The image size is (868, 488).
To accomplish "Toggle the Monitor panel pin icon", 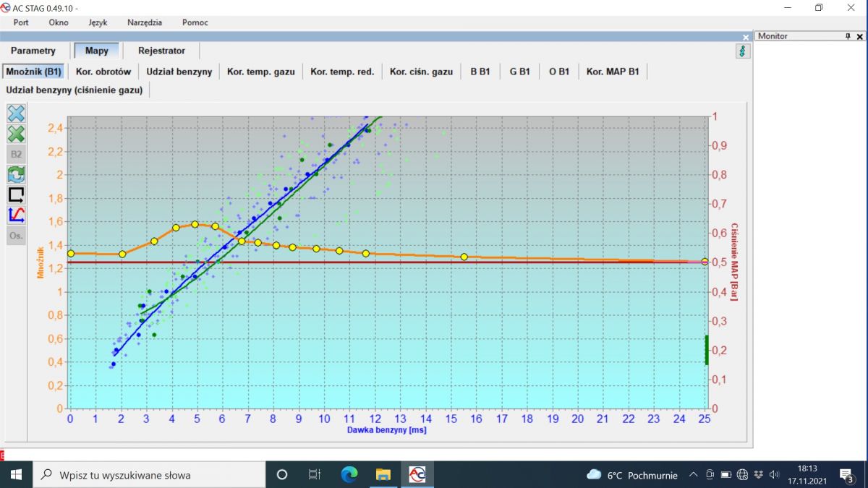I will [x=848, y=36].
